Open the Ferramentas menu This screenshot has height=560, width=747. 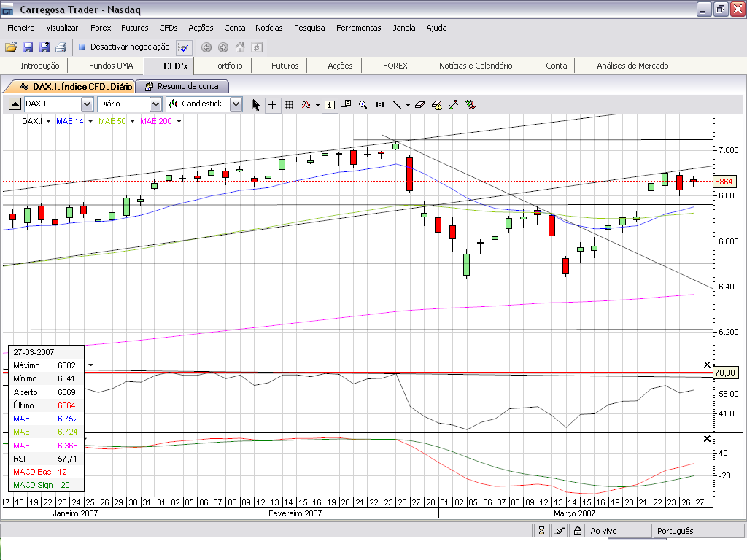point(359,28)
